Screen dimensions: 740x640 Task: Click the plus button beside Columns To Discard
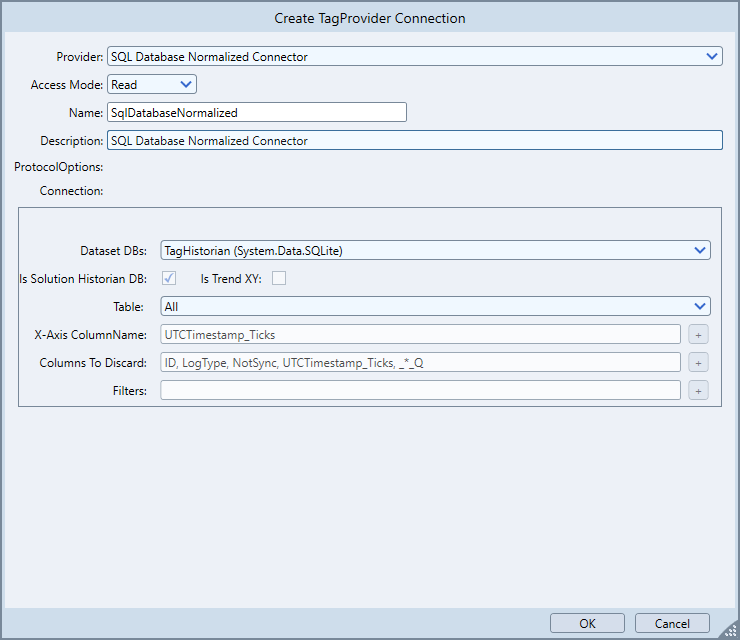pos(698,362)
